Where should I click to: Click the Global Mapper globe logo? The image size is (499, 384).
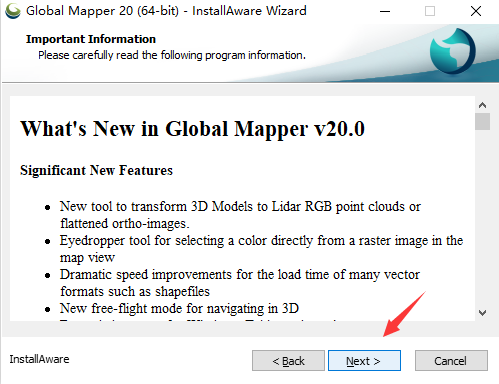[453, 51]
